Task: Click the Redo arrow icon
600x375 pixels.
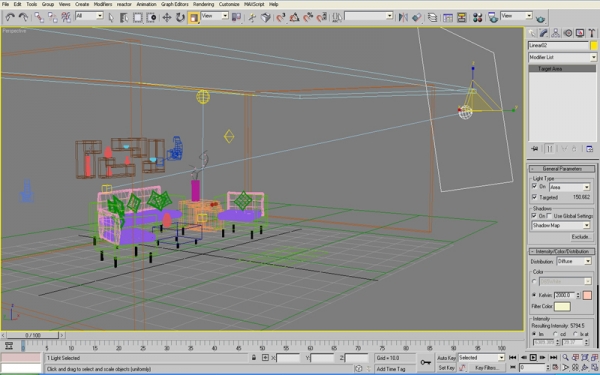Action: pos(23,17)
